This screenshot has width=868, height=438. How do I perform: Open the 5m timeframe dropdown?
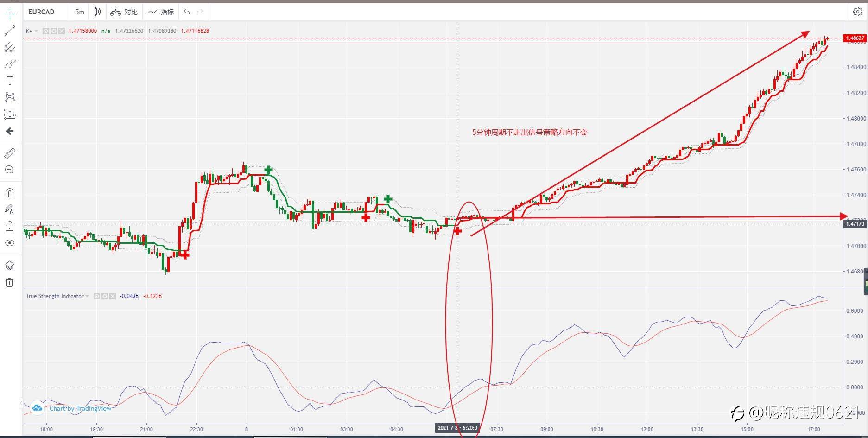pyautogui.click(x=80, y=12)
